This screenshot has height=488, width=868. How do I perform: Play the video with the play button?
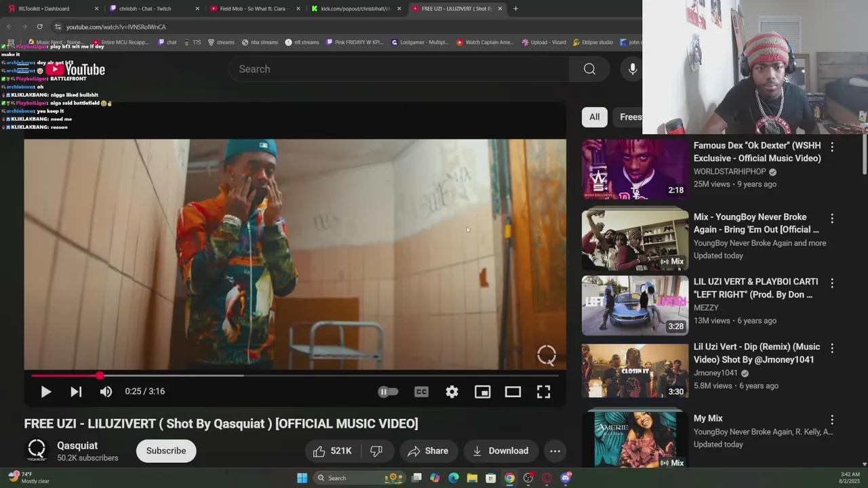pyautogui.click(x=45, y=392)
